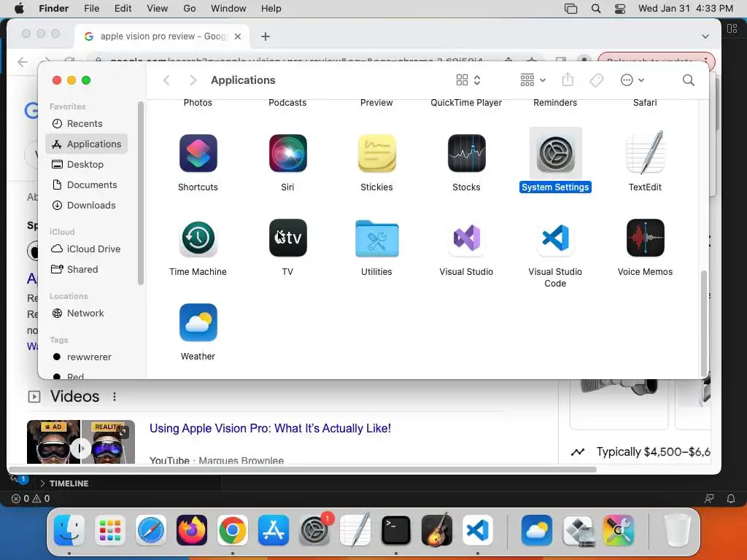Image resolution: width=747 pixels, height=560 pixels.
Task: Select the Siri app icon
Action: tap(287, 153)
